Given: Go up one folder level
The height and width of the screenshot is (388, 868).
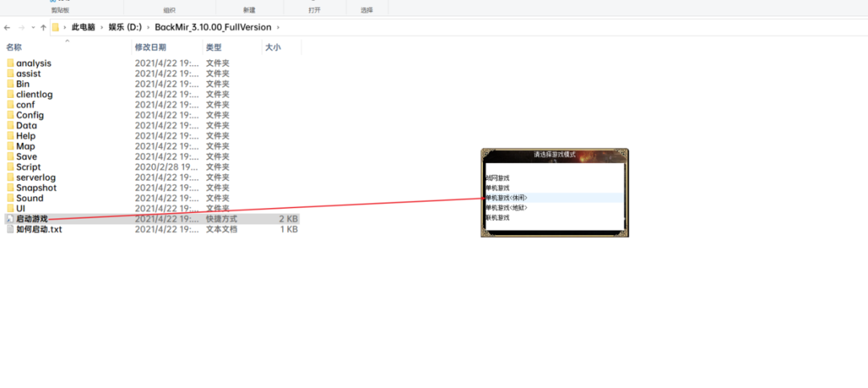Looking at the screenshot, I should tap(43, 27).
